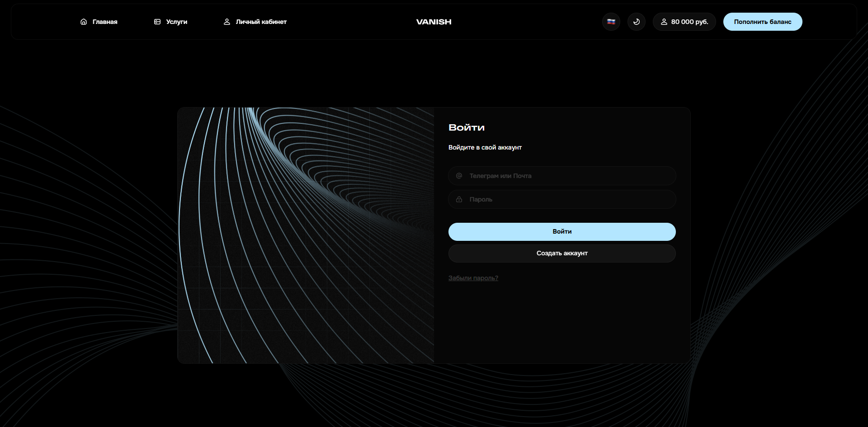This screenshot has height=427, width=868.
Task: Click the Услуги card icon
Action: pyautogui.click(x=157, y=22)
